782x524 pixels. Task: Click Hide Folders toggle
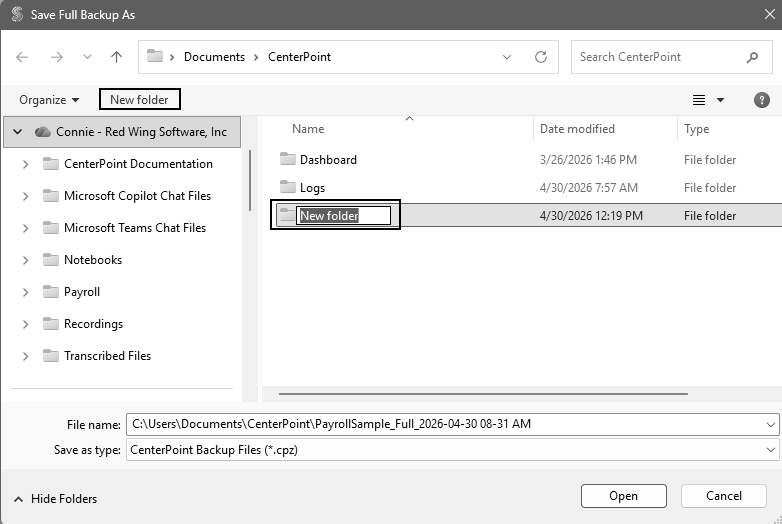(x=55, y=499)
